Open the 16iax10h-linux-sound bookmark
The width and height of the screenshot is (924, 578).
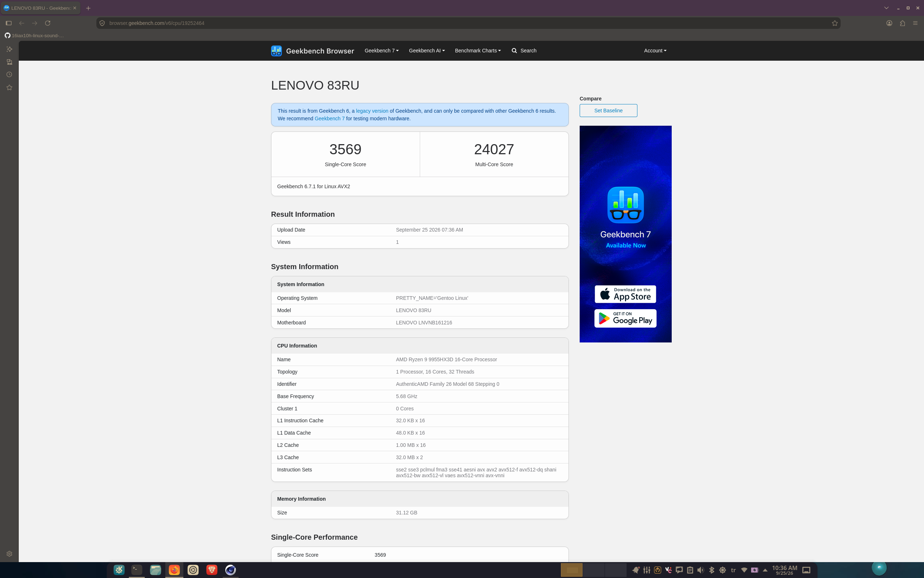point(34,35)
